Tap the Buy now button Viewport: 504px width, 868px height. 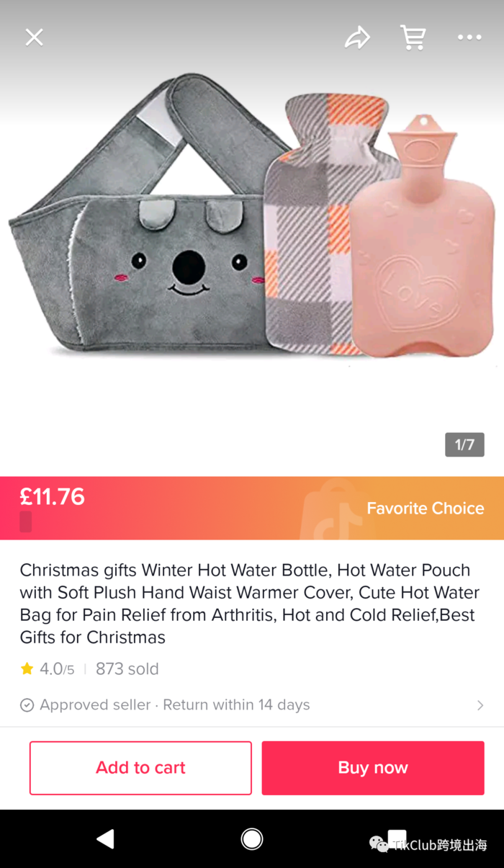pos(373,768)
